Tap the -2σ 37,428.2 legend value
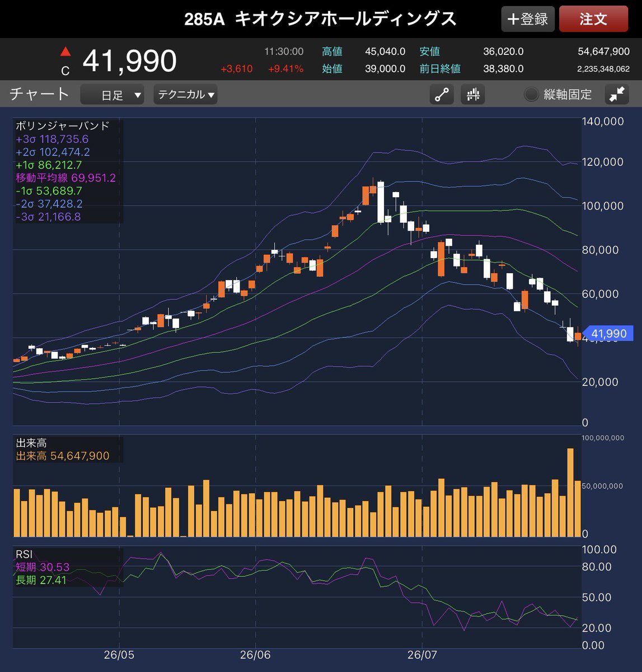The height and width of the screenshot is (672, 642). pyautogui.click(x=49, y=203)
